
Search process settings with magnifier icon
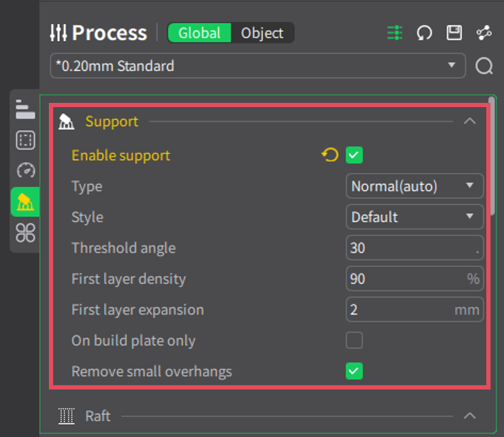pos(484,66)
